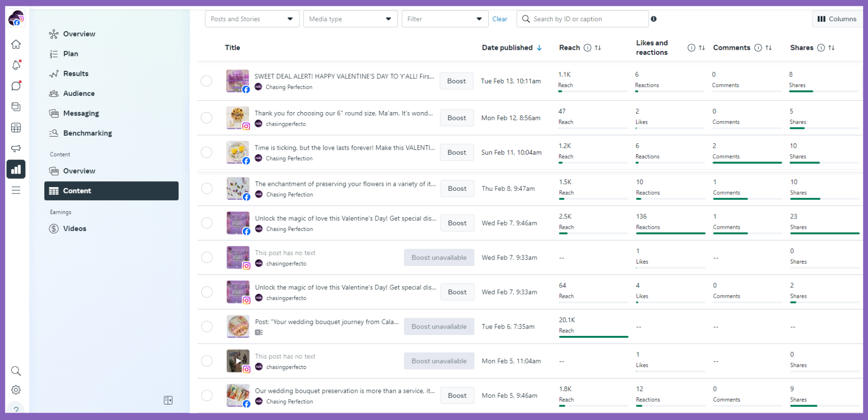
Task: Open thumbnail of wedding bouquet journey post
Action: tap(238, 326)
